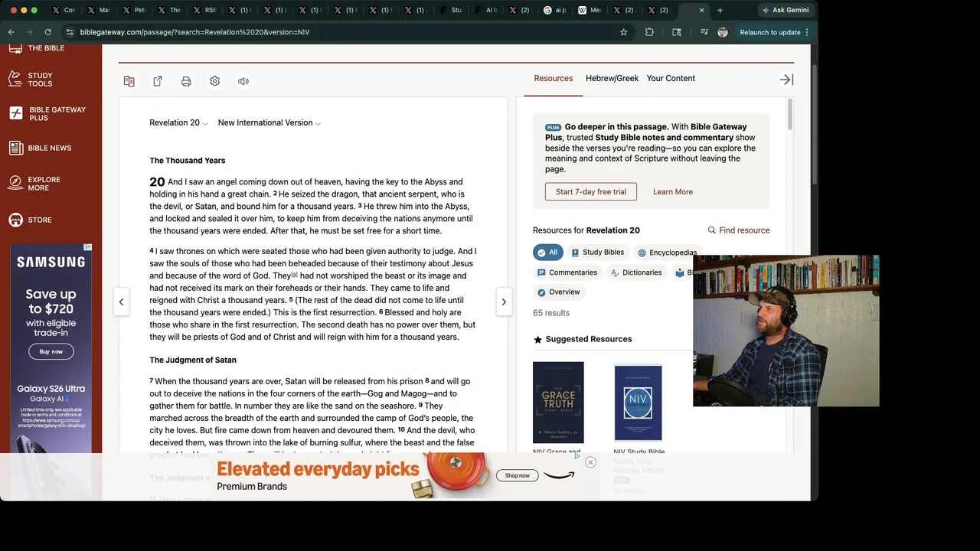Click Samsung ad Buy now button

[x=51, y=352]
